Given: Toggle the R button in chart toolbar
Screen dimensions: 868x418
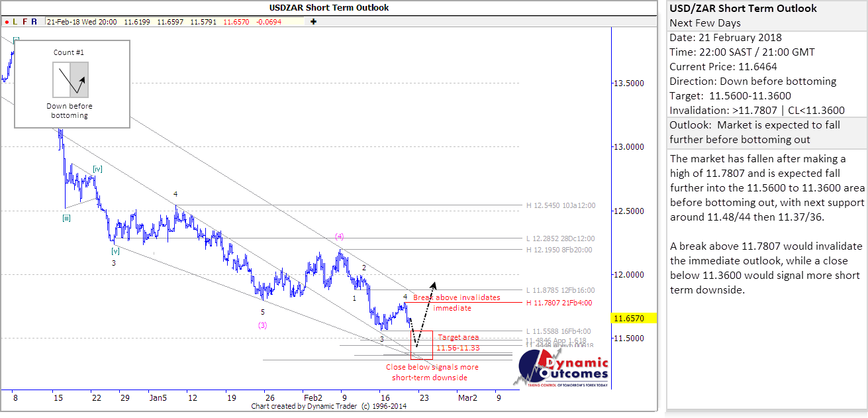Looking at the screenshot, I should (34, 22).
